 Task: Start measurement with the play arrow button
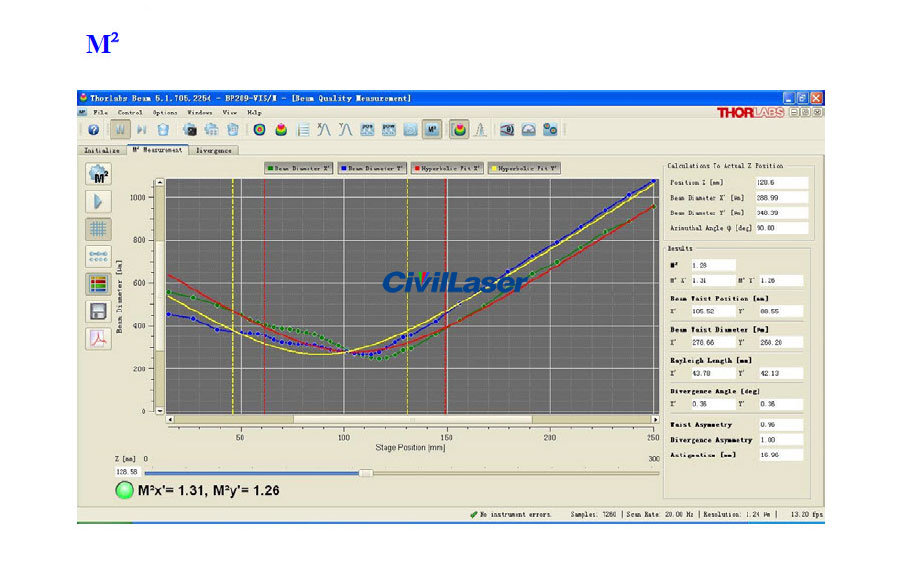99,200
